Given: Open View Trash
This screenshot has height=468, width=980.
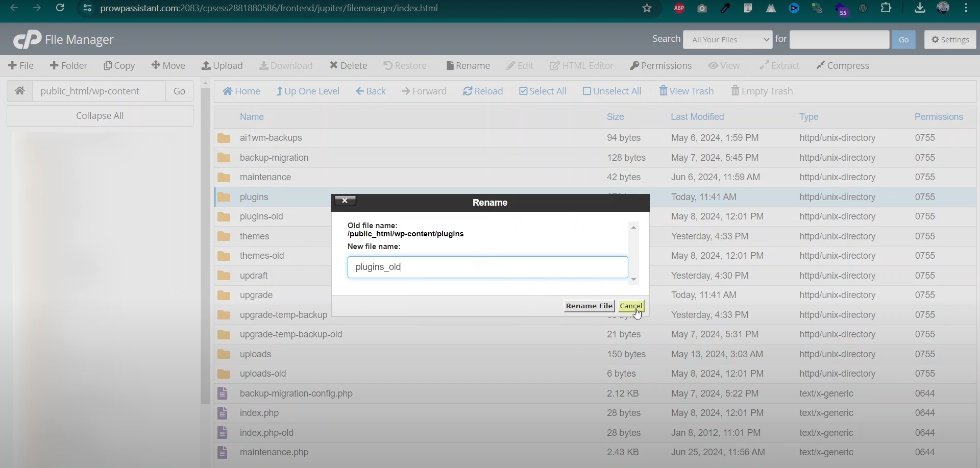Looking at the screenshot, I should 686,91.
